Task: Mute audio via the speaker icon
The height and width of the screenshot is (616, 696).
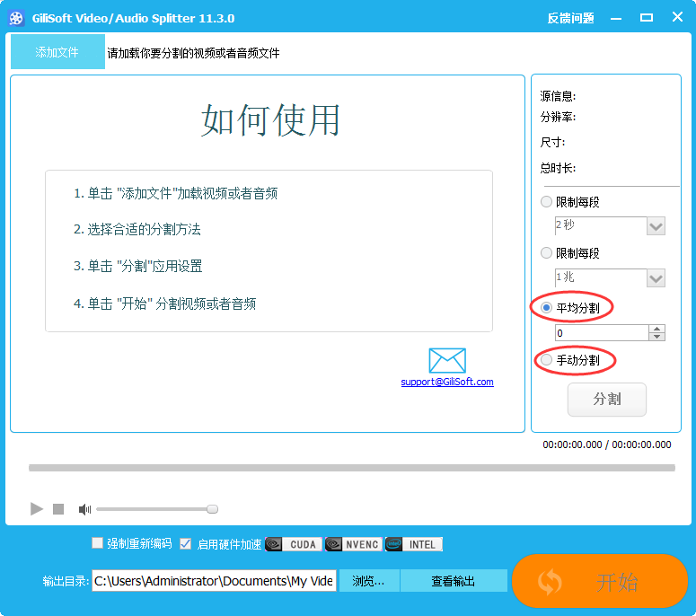Action: point(84,509)
